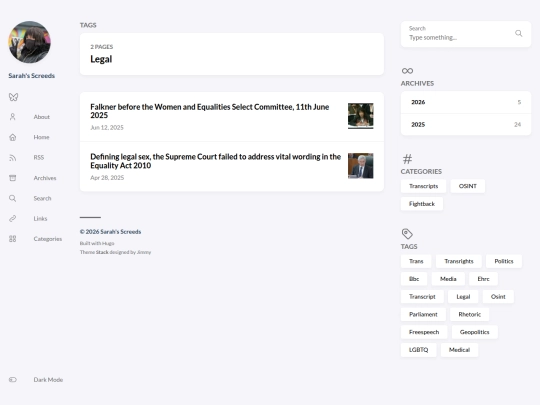Image resolution: width=540 pixels, height=405 pixels.
Task: Select the Legal tag
Action: (463, 297)
